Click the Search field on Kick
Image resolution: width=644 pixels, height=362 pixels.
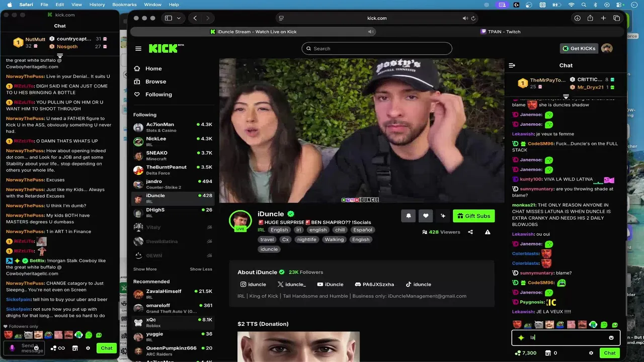click(377, 48)
